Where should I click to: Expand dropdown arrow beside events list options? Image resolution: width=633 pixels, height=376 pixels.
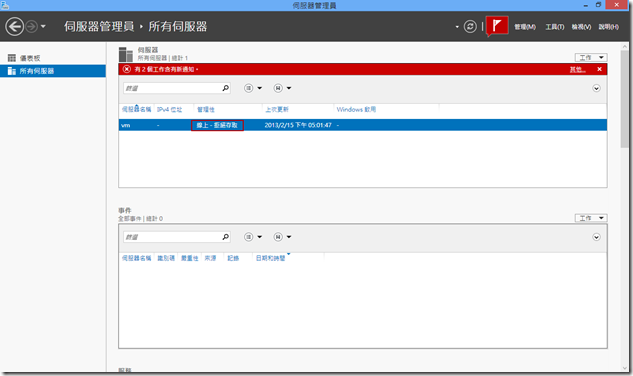point(260,237)
